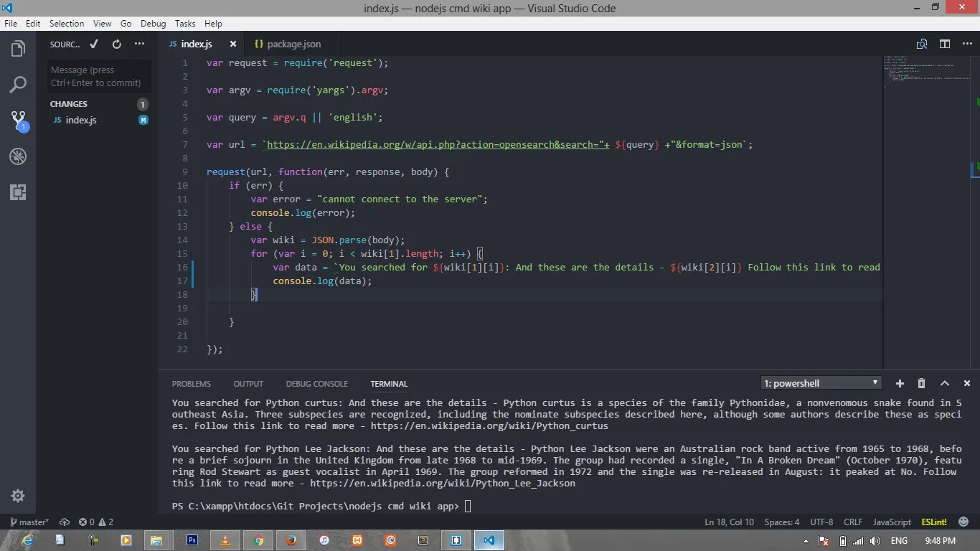The height and width of the screenshot is (551, 980).
Task: Open Firefox from the taskbar
Action: 291,540
